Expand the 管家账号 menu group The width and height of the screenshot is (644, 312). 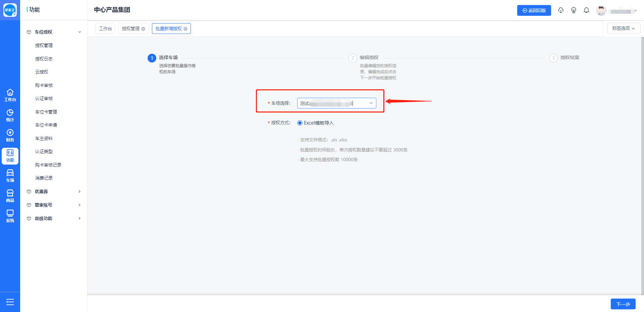[x=79, y=205]
